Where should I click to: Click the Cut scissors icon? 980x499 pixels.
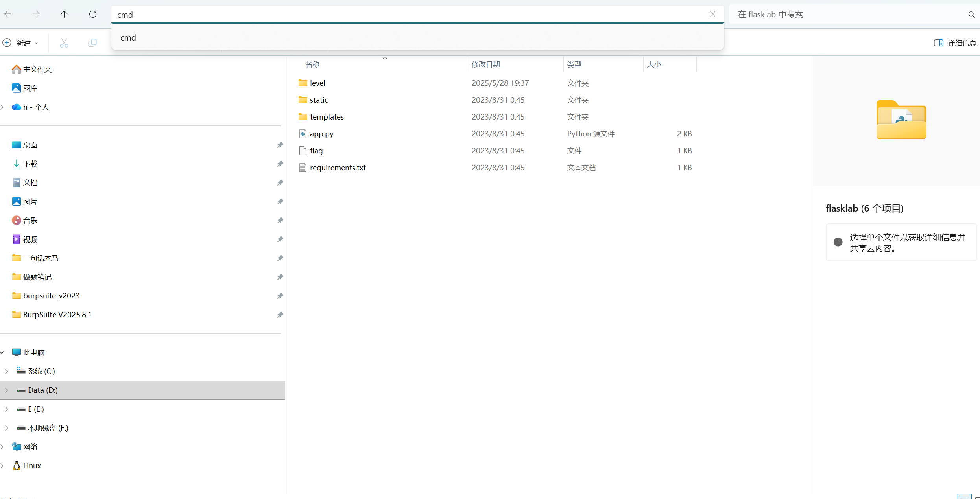coord(64,43)
